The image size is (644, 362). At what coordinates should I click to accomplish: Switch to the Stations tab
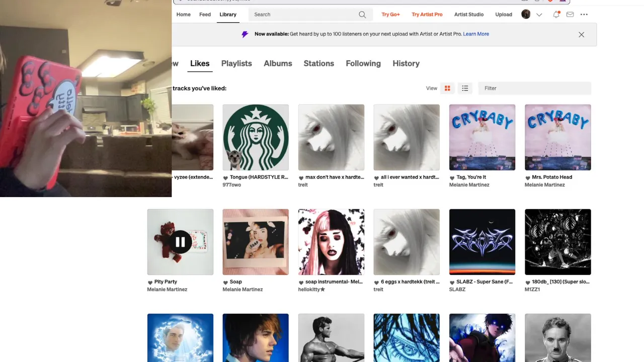click(x=318, y=63)
